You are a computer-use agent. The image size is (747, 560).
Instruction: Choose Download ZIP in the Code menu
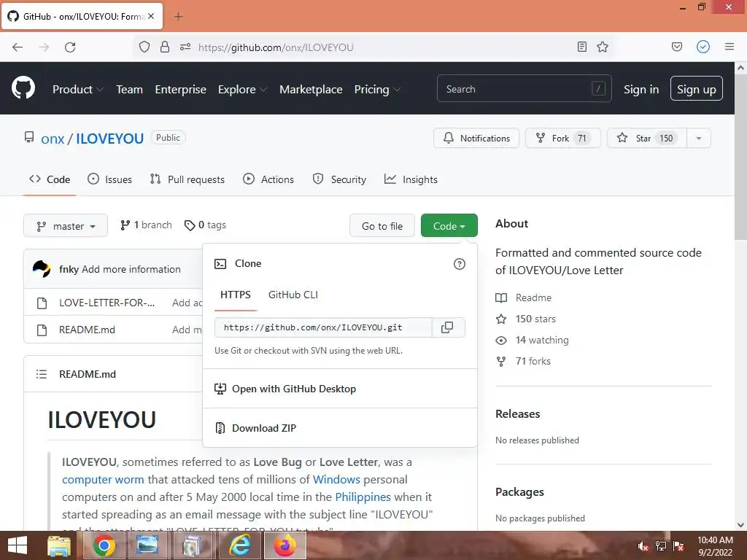click(x=340, y=428)
